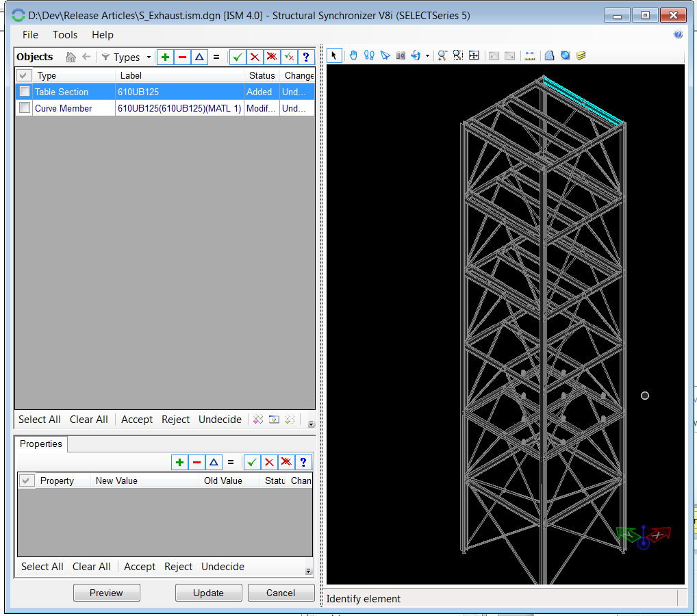Click blue question mark in Objects toolbar
697x616 pixels.
tap(305, 57)
